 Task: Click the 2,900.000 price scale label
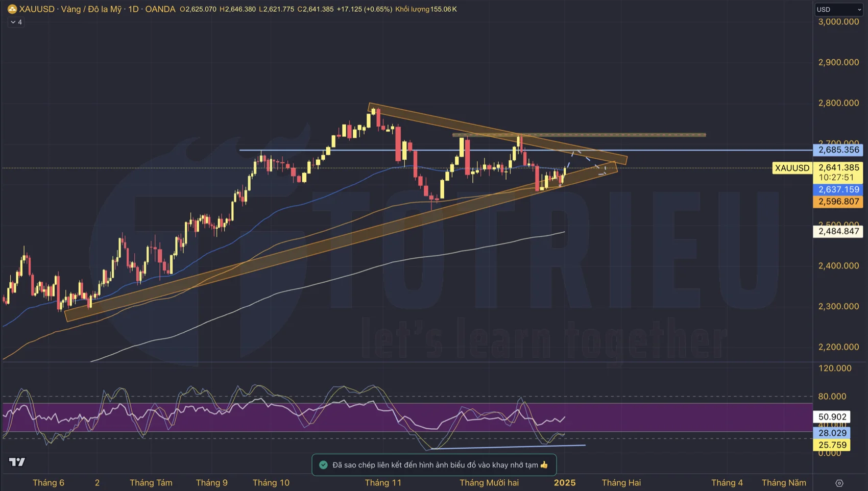pyautogui.click(x=838, y=62)
